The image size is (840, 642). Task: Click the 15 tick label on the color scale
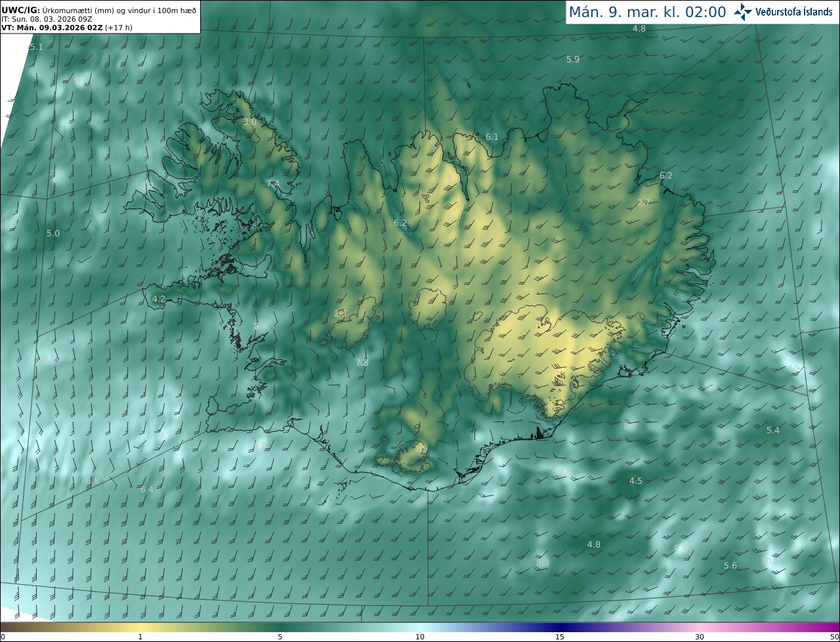point(560,637)
